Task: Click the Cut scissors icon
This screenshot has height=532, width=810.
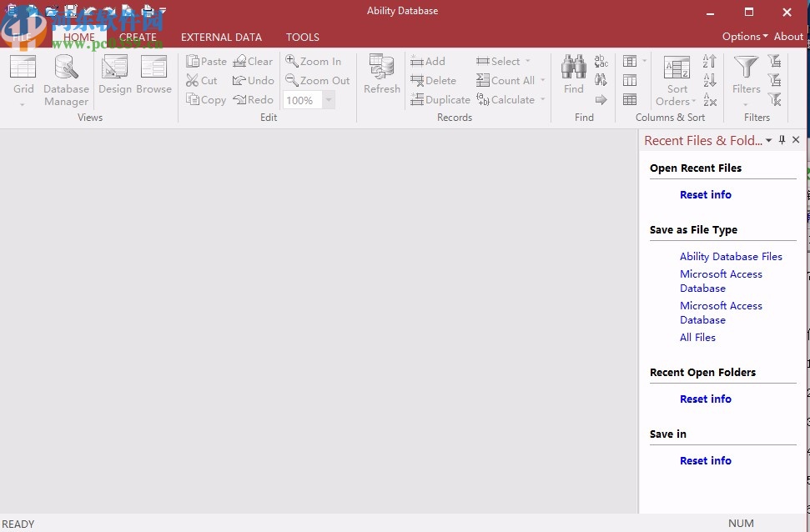Action: point(192,80)
